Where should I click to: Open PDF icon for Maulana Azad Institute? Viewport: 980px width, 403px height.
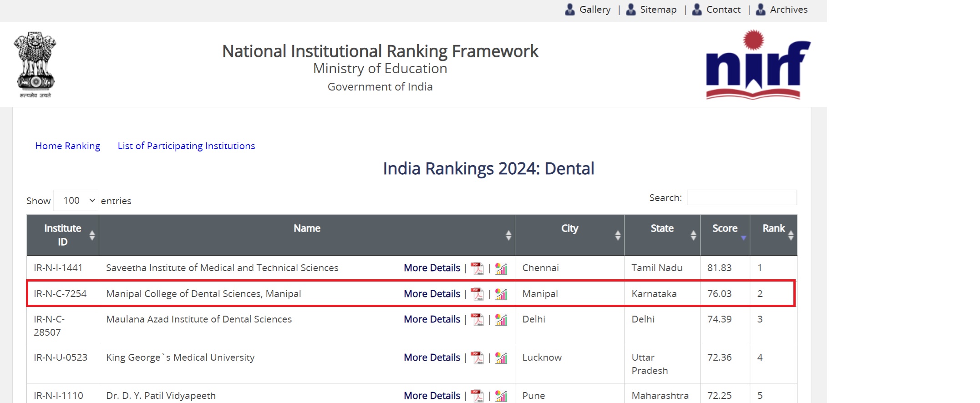click(x=477, y=319)
